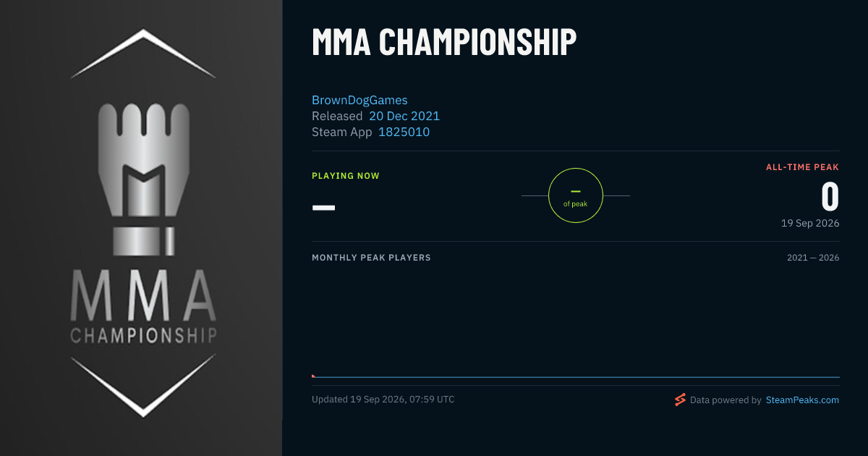Open Steam App 1825010 link
This screenshot has height=456, width=868.
[x=404, y=132]
